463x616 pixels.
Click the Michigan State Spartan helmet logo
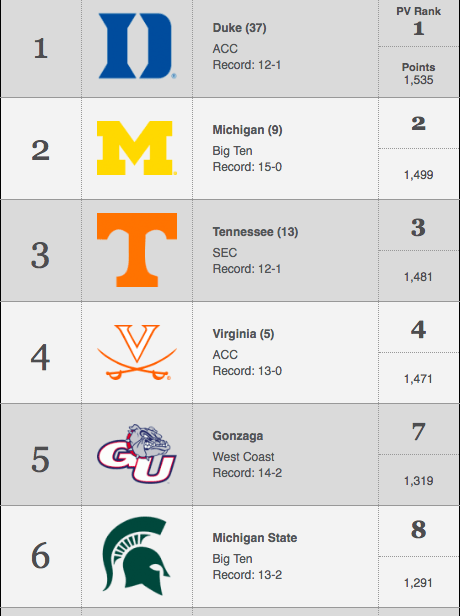point(136,556)
